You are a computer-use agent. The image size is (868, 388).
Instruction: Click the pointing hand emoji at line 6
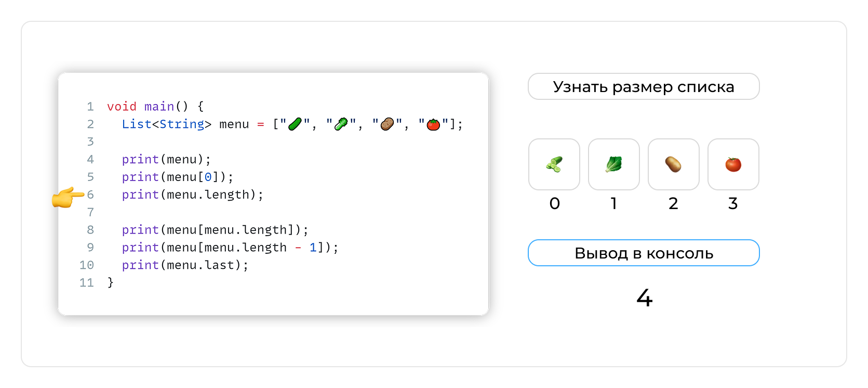(x=68, y=197)
